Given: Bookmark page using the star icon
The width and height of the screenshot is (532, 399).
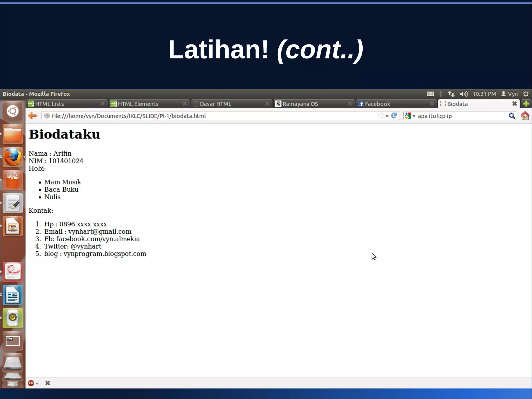Looking at the screenshot, I should pos(380,116).
